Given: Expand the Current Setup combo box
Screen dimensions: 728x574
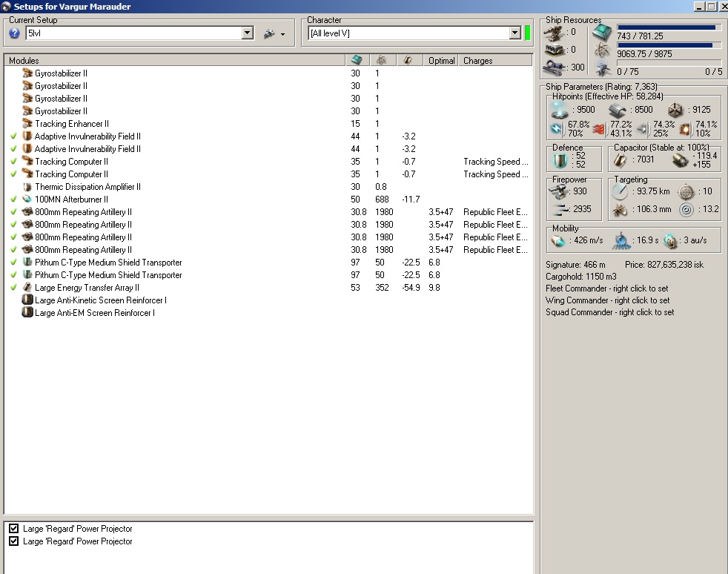Looking at the screenshot, I should click(x=248, y=33).
